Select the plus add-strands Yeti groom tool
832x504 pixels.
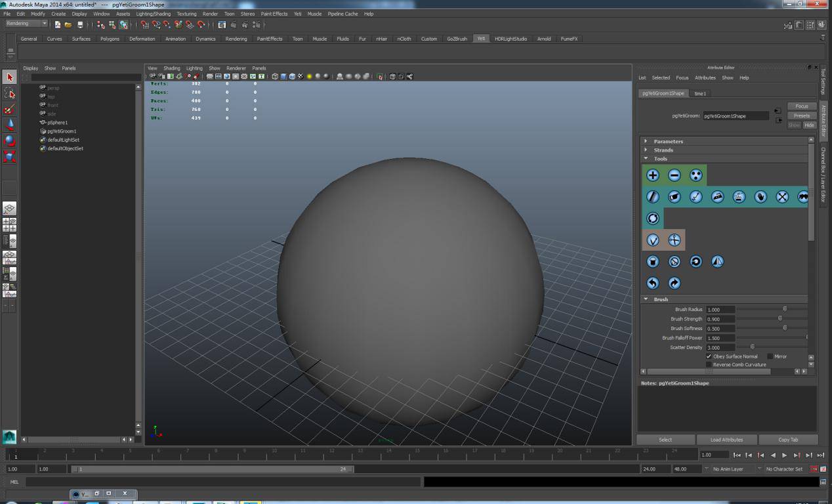click(x=652, y=175)
